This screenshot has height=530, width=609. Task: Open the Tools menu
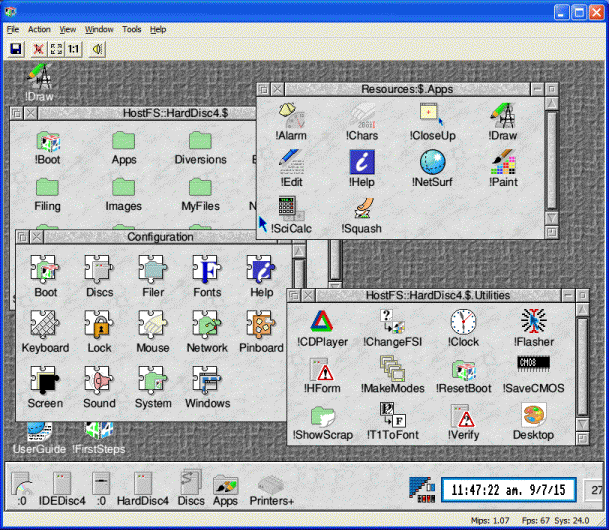tap(132, 30)
